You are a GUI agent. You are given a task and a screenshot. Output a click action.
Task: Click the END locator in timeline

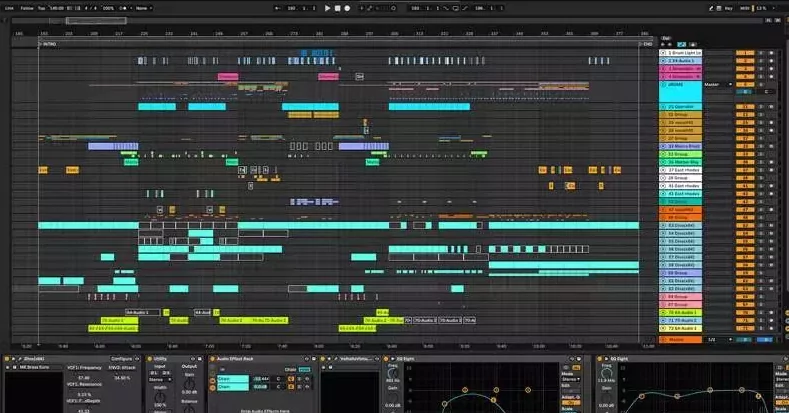click(646, 43)
